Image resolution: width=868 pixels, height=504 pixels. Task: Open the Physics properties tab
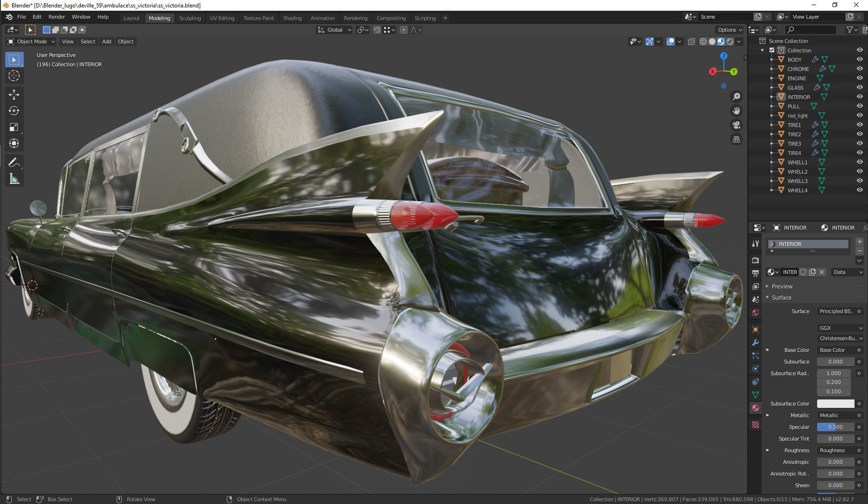click(756, 369)
